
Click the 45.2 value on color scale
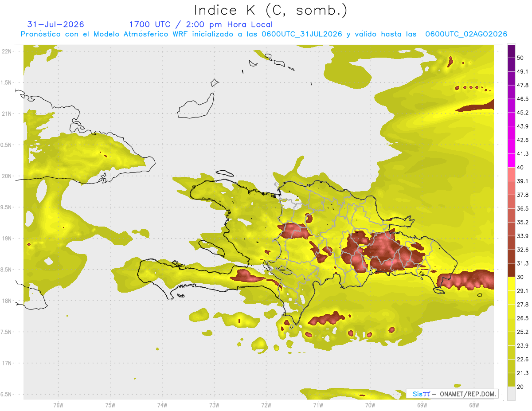click(x=523, y=113)
